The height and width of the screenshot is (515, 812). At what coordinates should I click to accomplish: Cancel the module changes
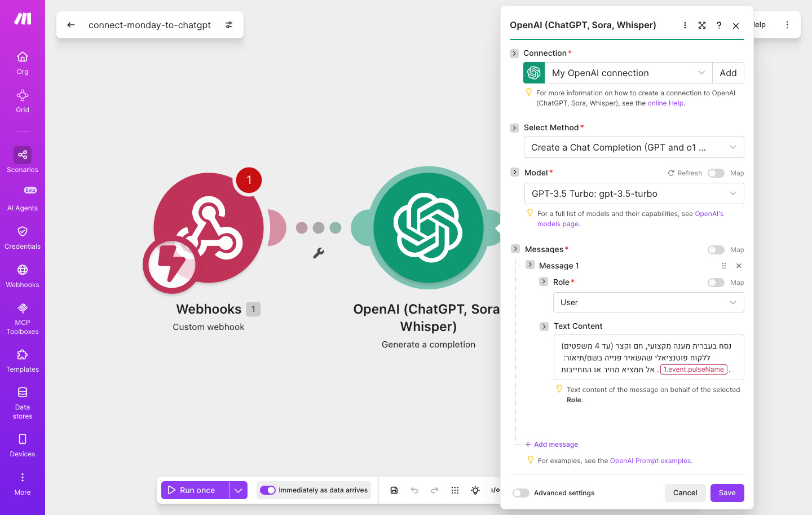685,493
